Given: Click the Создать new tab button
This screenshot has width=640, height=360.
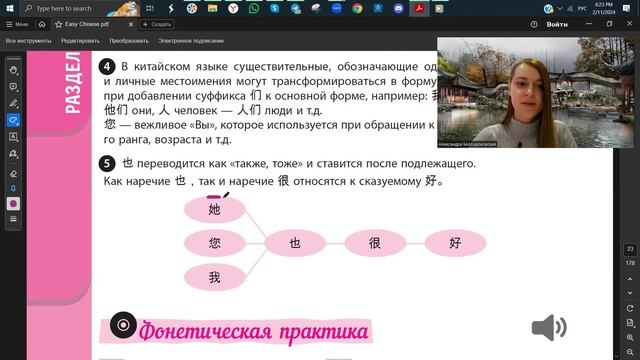Looking at the screenshot, I should 157,24.
